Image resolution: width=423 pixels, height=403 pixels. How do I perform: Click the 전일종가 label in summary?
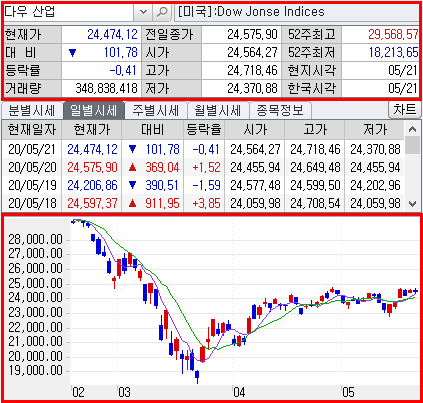click(169, 34)
